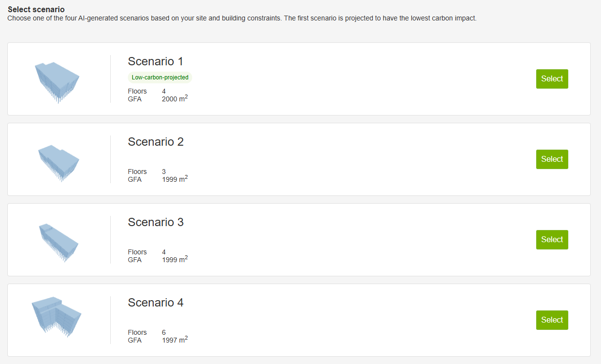The height and width of the screenshot is (364, 601).
Task: Choose Scenario 2 with its Select button
Action: (552, 159)
